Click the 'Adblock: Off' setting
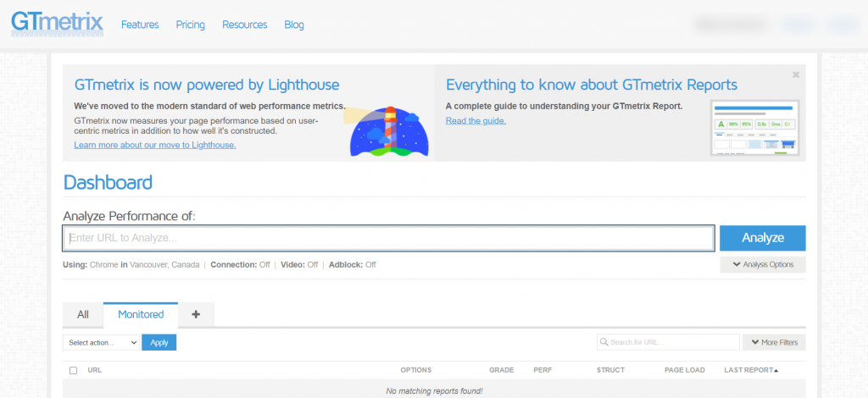This screenshot has height=398, width=868. 352,265
